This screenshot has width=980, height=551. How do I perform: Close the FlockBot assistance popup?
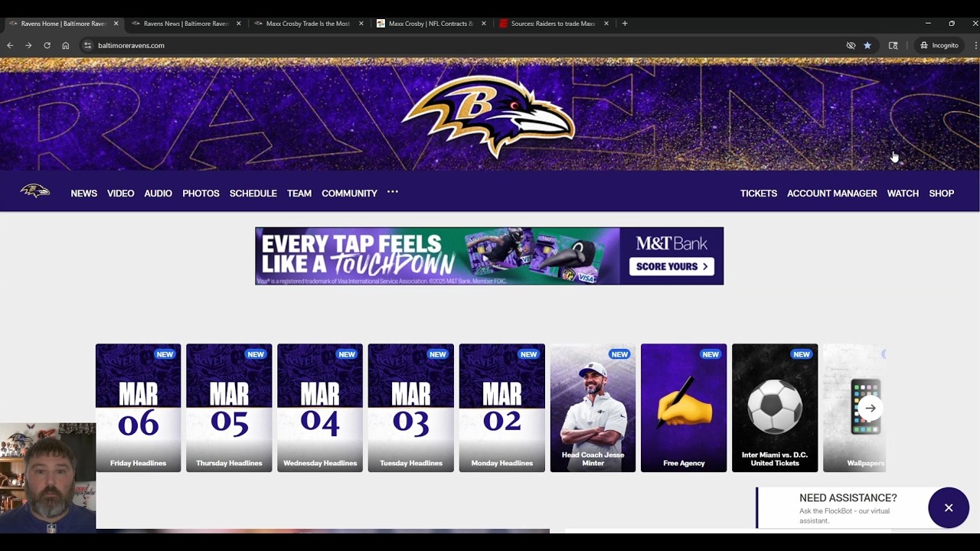pos(949,508)
